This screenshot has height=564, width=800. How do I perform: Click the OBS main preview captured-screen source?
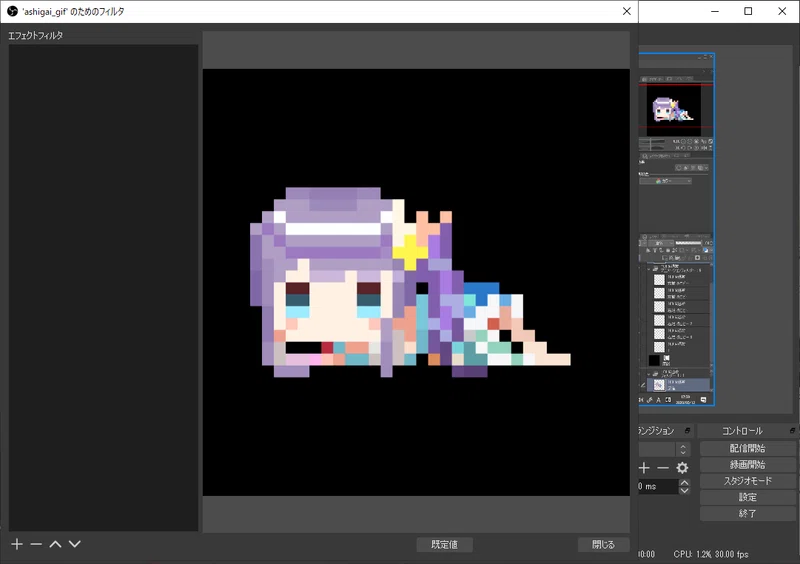coord(677,229)
